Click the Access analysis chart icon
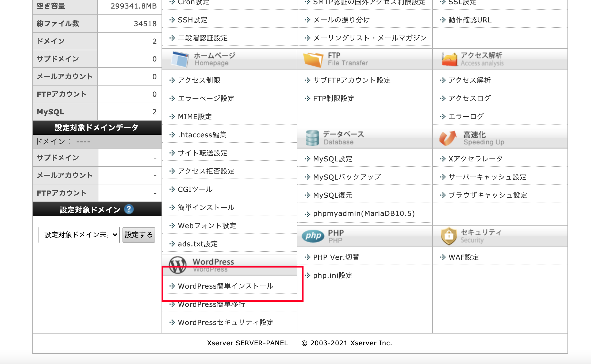The height and width of the screenshot is (364, 591). 449,59
